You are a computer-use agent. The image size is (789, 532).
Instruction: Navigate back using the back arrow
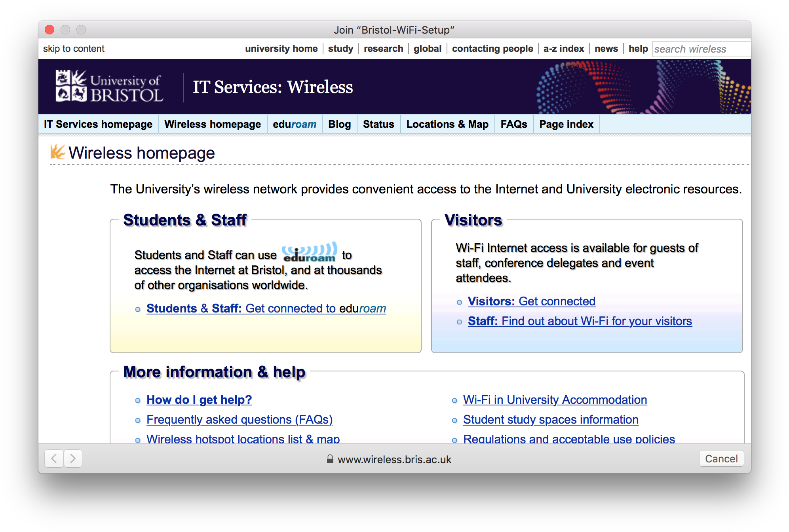point(54,459)
